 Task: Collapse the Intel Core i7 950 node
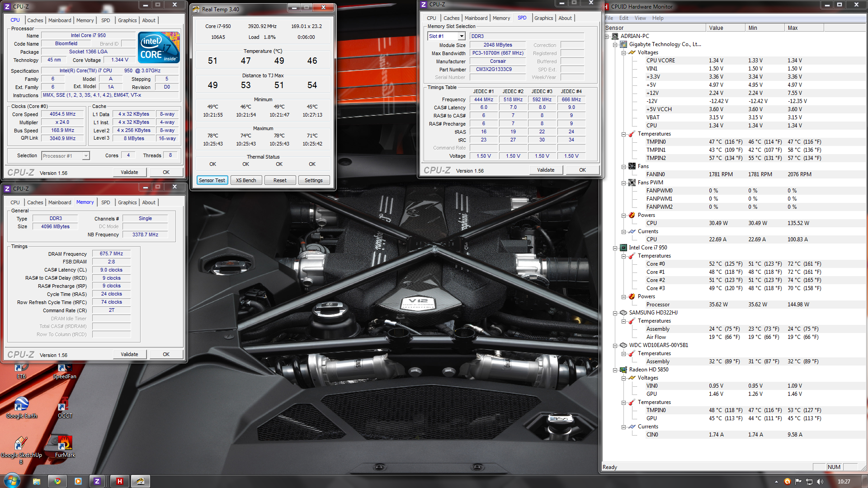point(615,248)
